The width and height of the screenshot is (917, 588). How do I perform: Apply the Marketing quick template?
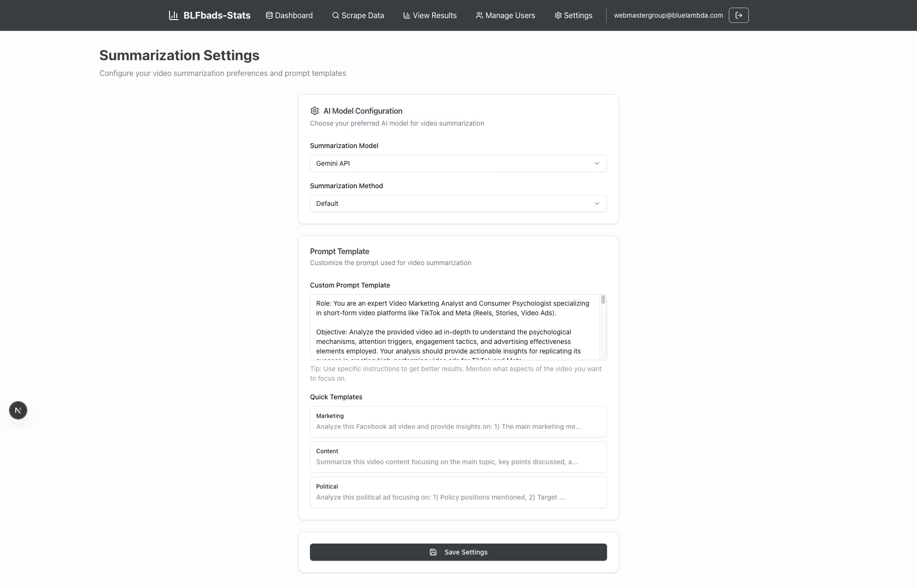pyautogui.click(x=458, y=421)
